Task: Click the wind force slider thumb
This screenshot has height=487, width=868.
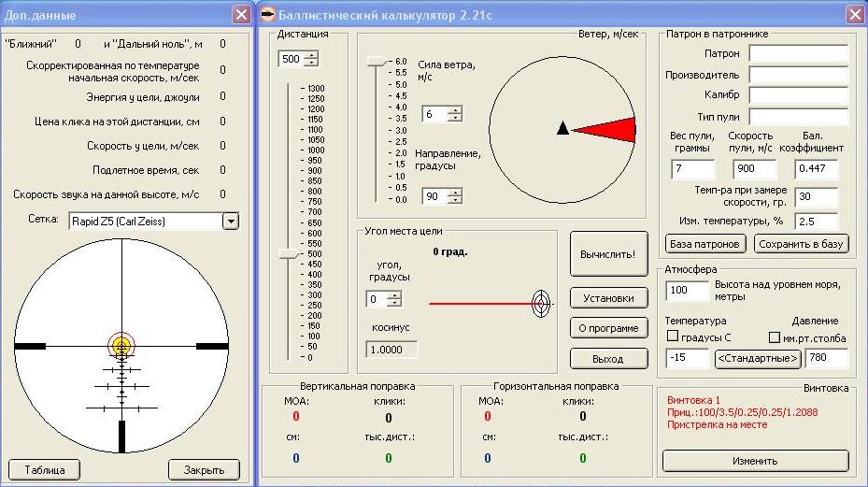Action: (x=377, y=62)
